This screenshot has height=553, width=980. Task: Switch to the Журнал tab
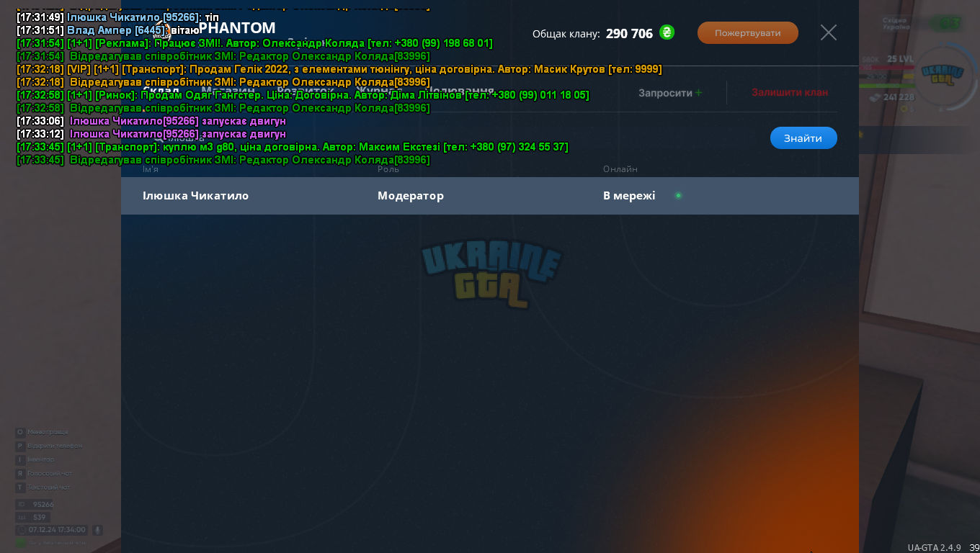pos(380,92)
